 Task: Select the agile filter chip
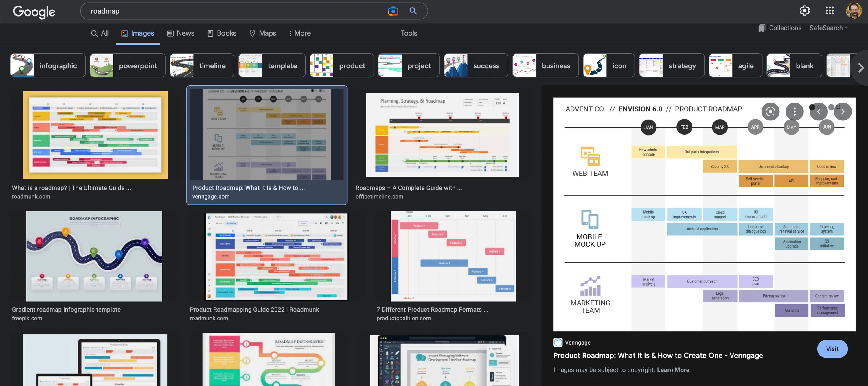pyautogui.click(x=735, y=66)
